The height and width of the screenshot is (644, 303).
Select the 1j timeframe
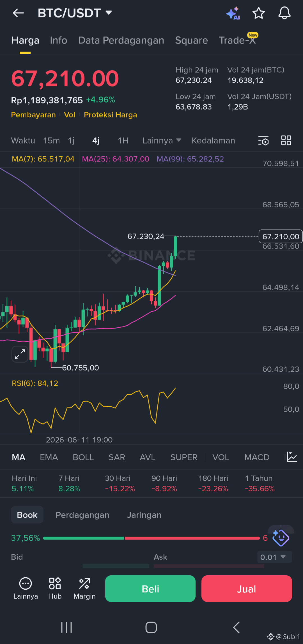(71, 140)
